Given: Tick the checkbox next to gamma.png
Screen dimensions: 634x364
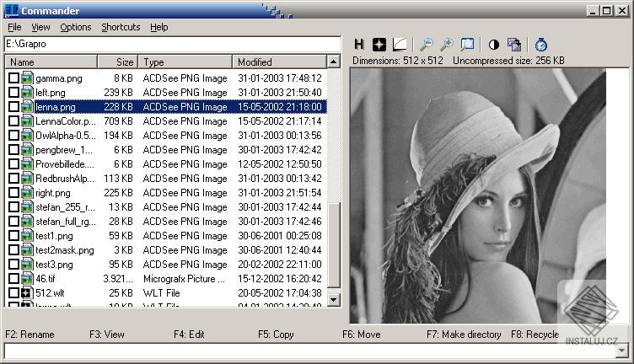Looking at the screenshot, I should [13, 78].
